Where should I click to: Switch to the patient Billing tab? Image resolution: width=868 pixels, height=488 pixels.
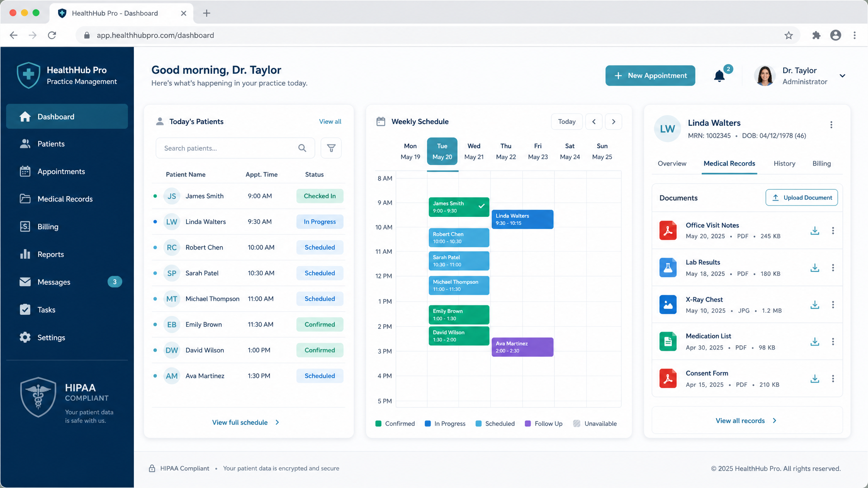(821, 164)
